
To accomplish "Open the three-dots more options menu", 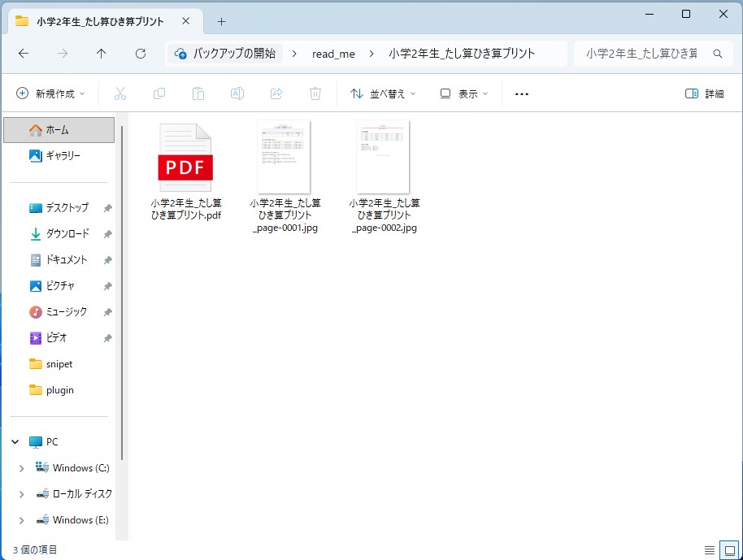I will tap(522, 93).
